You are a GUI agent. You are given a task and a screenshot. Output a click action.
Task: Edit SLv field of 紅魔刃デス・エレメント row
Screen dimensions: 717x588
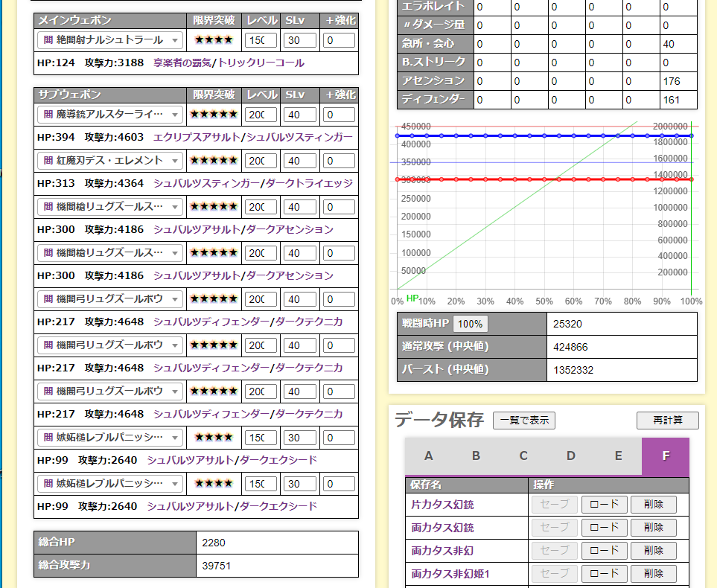click(299, 161)
